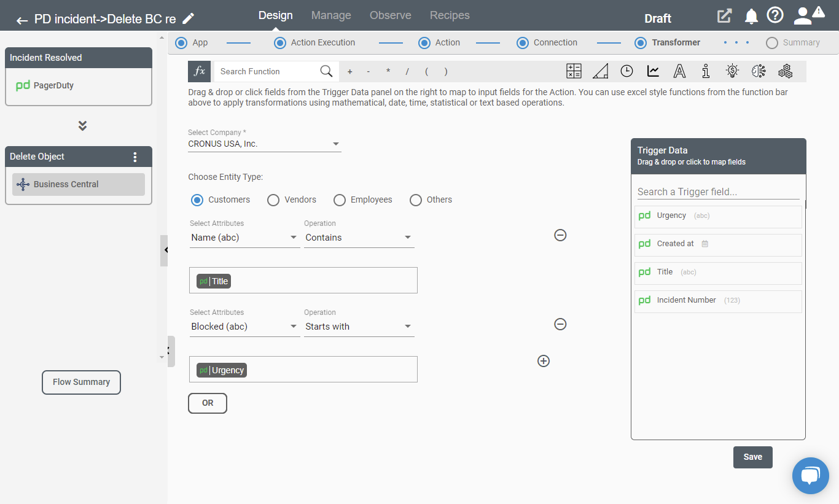
Task: Insert opening parenthesis
Action: click(x=427, y=72)
